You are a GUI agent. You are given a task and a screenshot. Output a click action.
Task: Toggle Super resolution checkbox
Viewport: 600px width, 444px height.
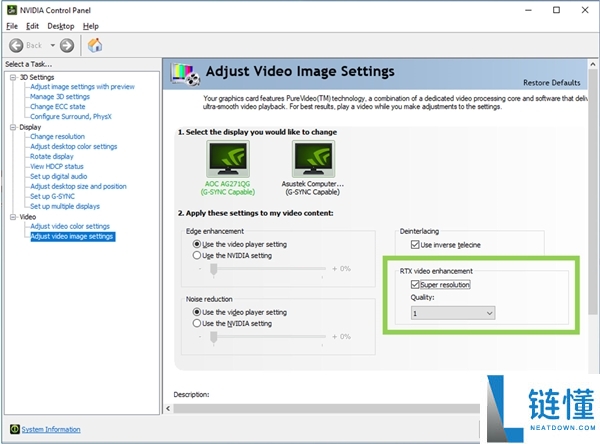click(x=415, y=284)
